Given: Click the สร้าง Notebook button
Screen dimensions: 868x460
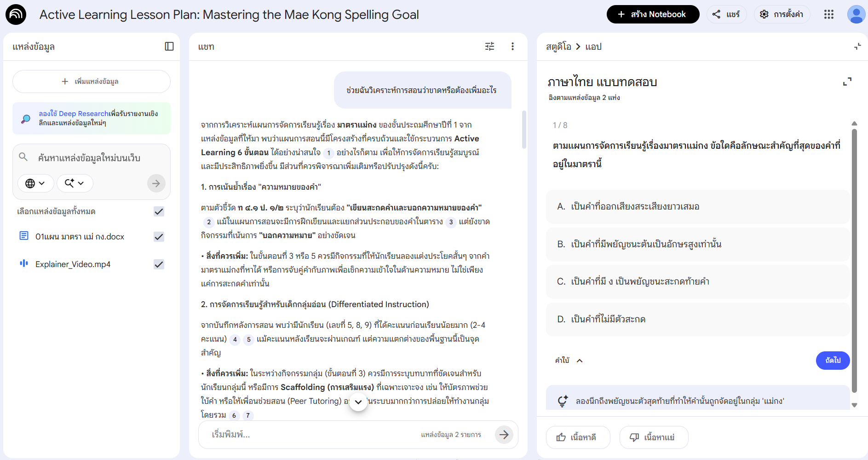Looking at the screenshot, I should click(x=653, y=14).
